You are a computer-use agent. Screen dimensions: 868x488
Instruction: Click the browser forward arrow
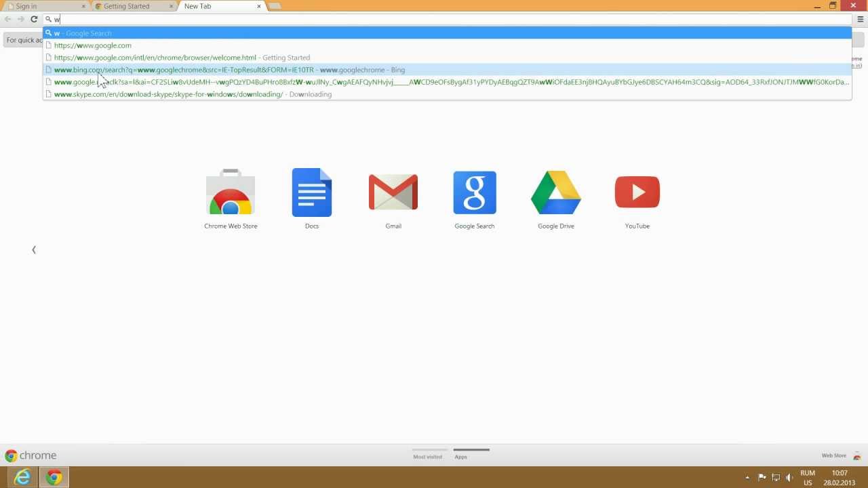click(21, 19)
